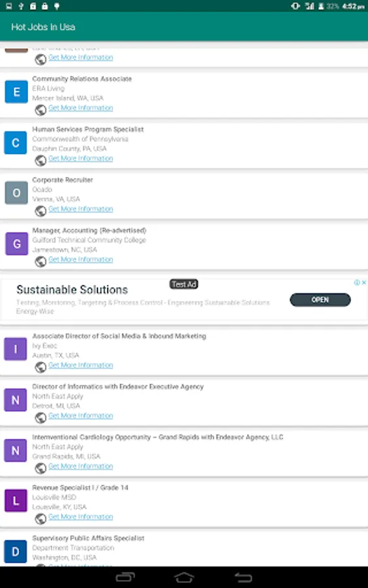This screenshot has height=588, width=368.
Task: Open Get More Information in topmost partial row
Action: click(80, 57)
